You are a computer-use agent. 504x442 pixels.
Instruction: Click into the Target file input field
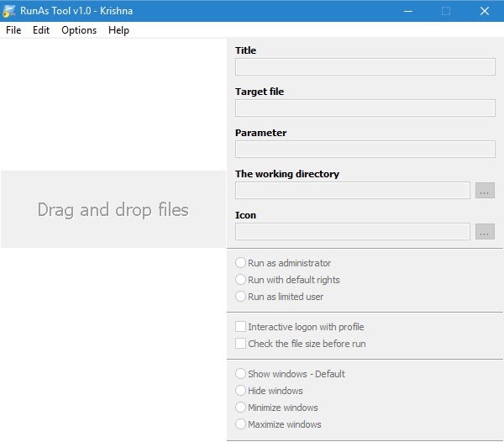pos(365,108)
